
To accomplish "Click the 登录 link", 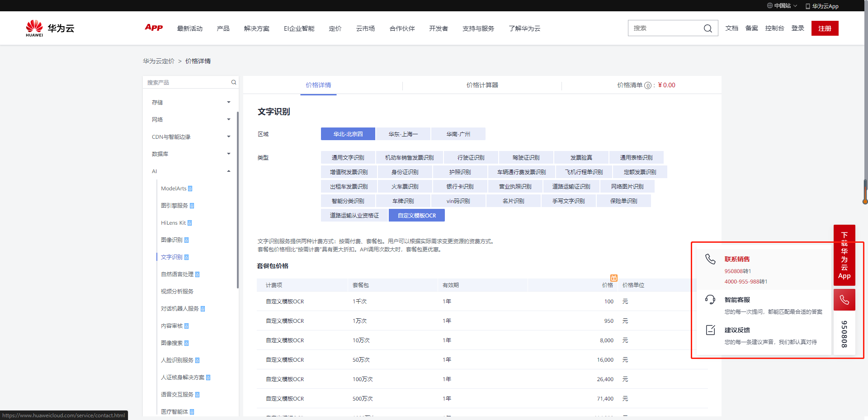I will [798, 28].
